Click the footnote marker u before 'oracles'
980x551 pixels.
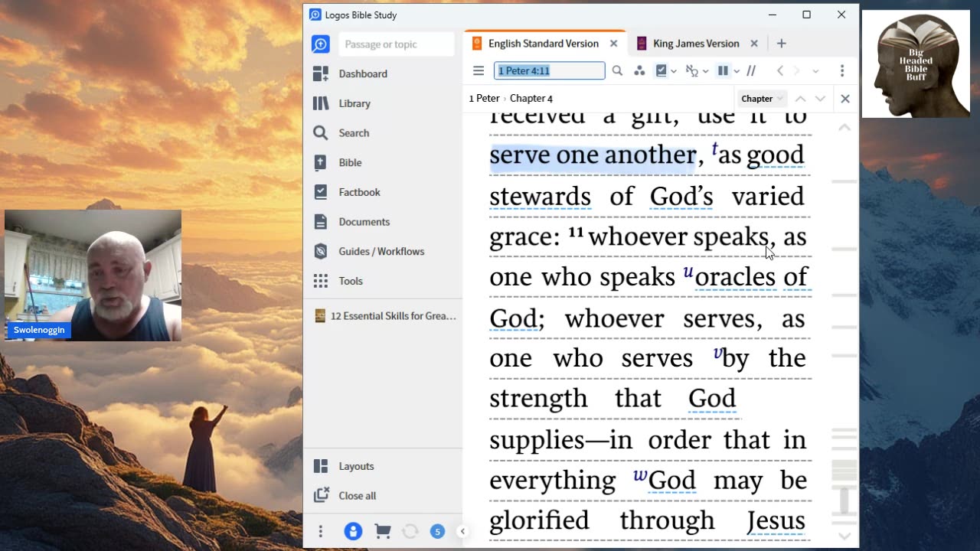pos(688,272)
